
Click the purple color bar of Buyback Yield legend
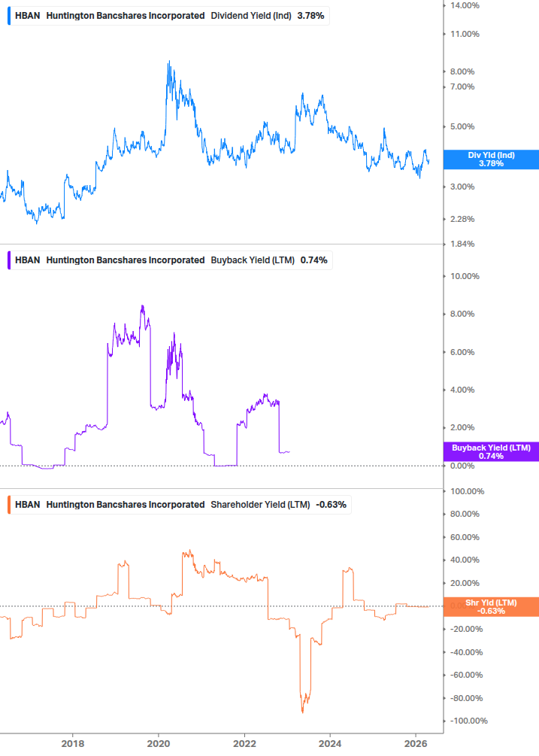pyautogui.click(x=9, y=260)
